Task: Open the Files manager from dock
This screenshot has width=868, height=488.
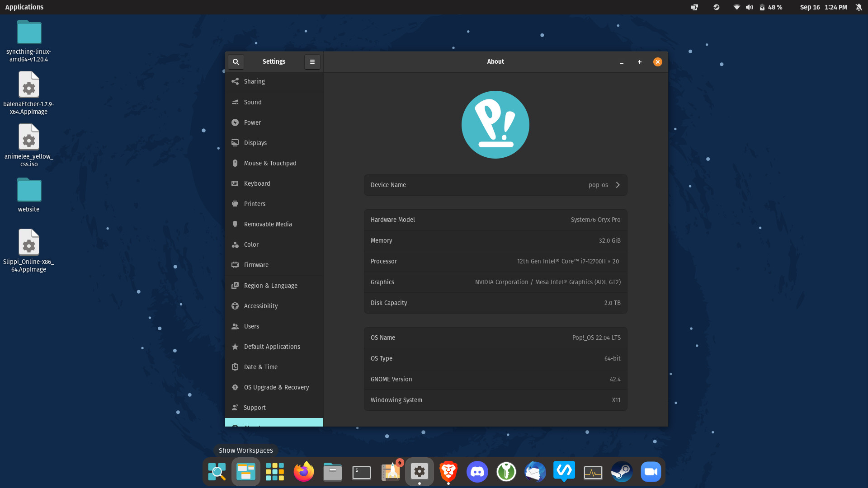Action: pos(332,472)
